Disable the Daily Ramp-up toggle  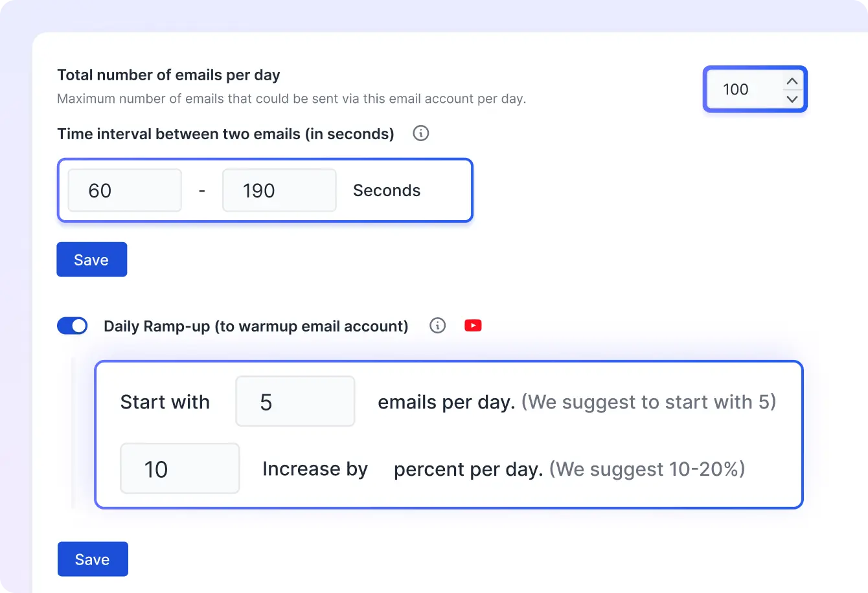[72, 326]
